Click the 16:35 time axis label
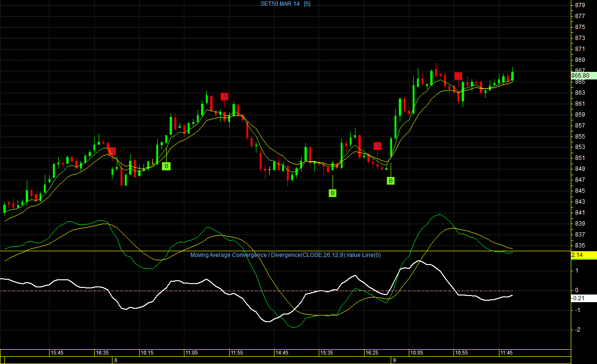Viewport: 597px width, 364px height. [102, 353]
